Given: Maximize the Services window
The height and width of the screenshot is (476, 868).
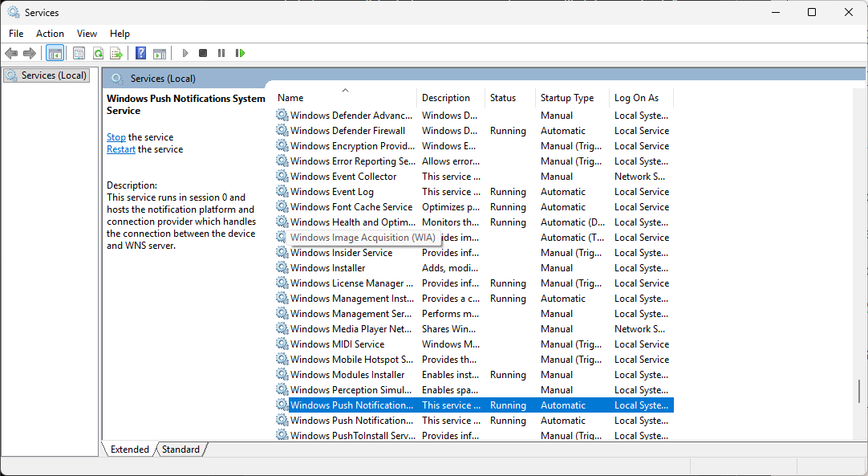Looking at the screenshot, I should [812, 12].
